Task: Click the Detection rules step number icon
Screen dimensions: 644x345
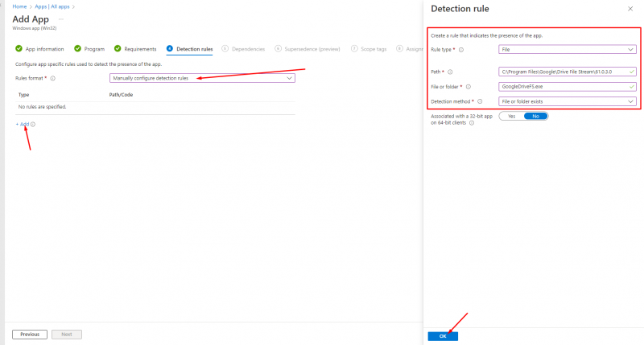Action: 170,48
